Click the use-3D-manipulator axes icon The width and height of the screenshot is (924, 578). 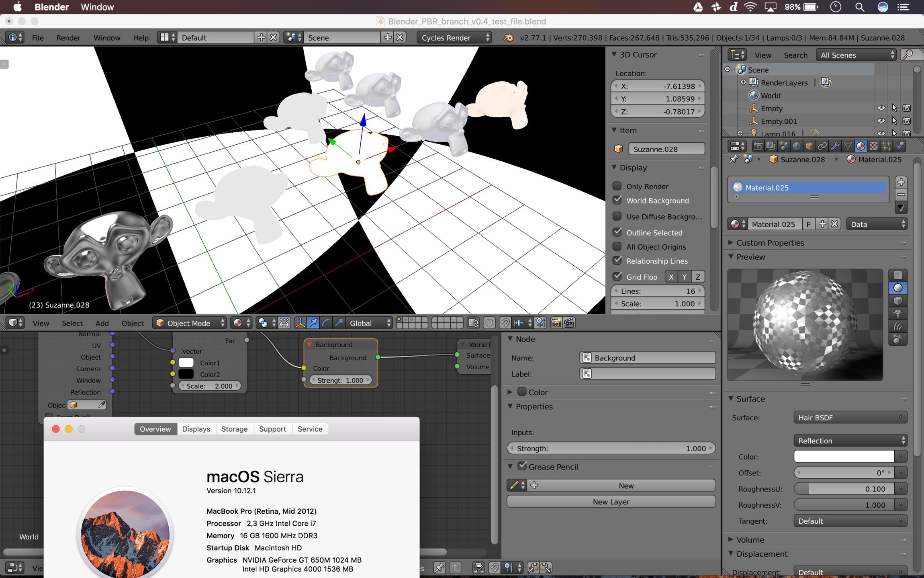coord(300,323)
